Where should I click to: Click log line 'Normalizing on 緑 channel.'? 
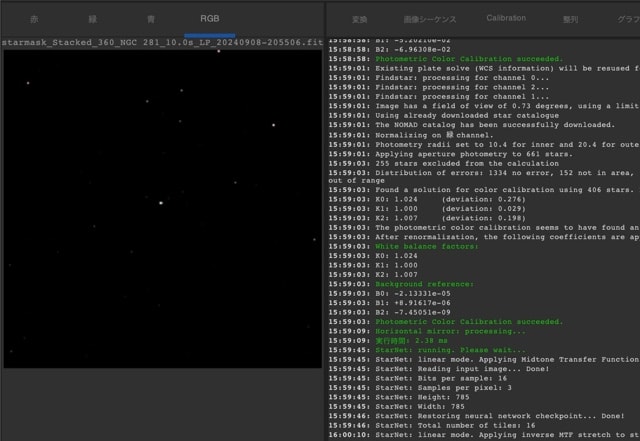411,135
